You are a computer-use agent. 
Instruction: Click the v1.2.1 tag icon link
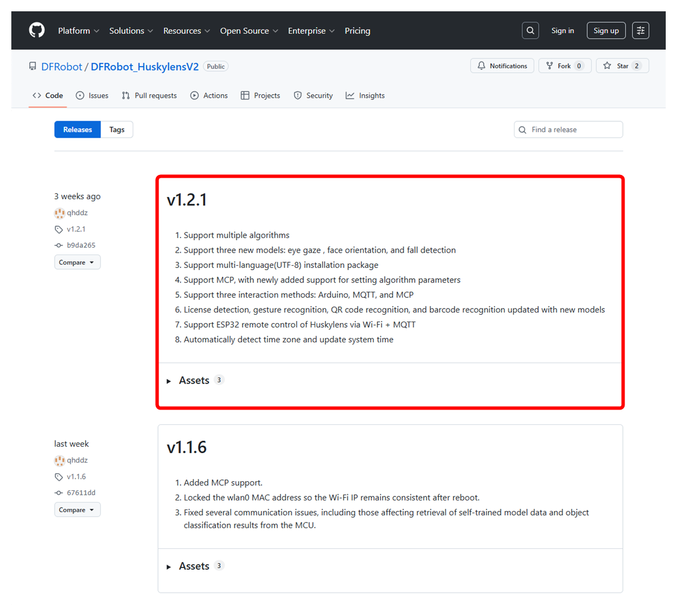(x=75, y=229)
